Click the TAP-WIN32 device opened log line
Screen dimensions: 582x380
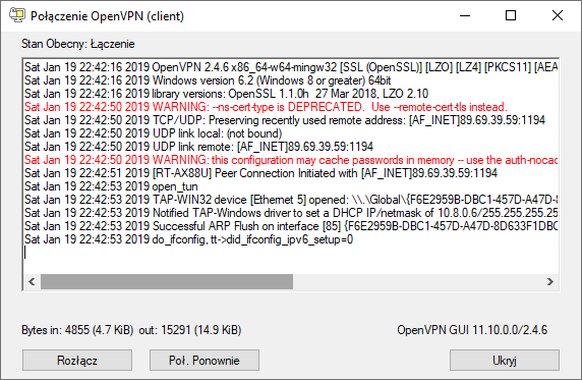[291, 200]
